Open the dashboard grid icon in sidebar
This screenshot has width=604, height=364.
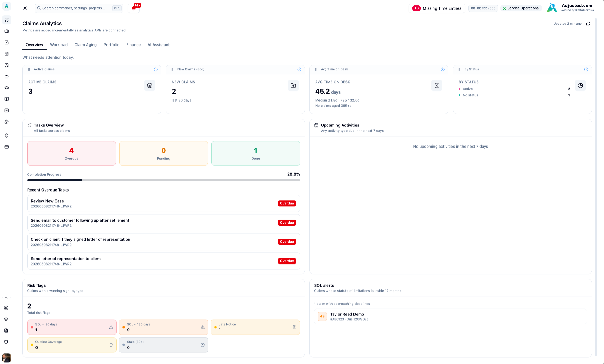click(x=7, y=20)
